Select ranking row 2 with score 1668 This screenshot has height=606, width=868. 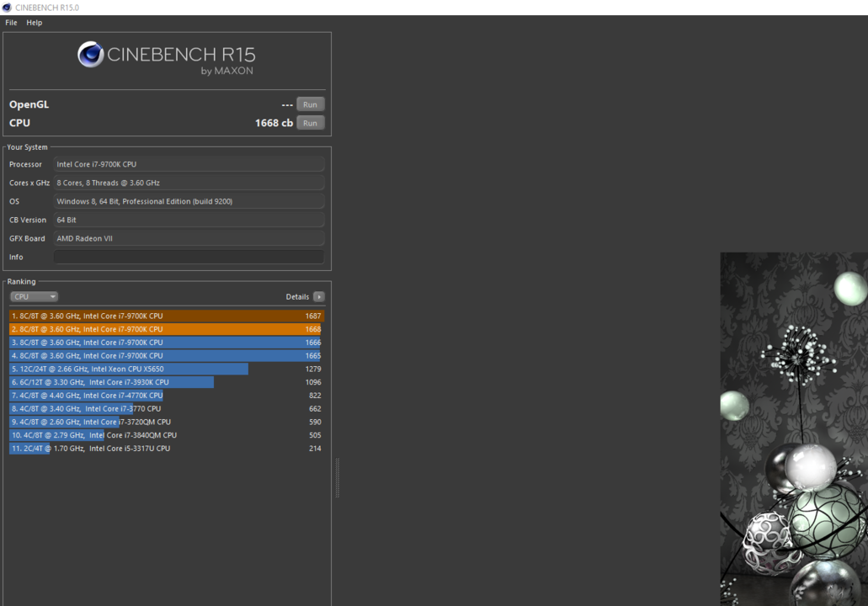coord(167,329)
